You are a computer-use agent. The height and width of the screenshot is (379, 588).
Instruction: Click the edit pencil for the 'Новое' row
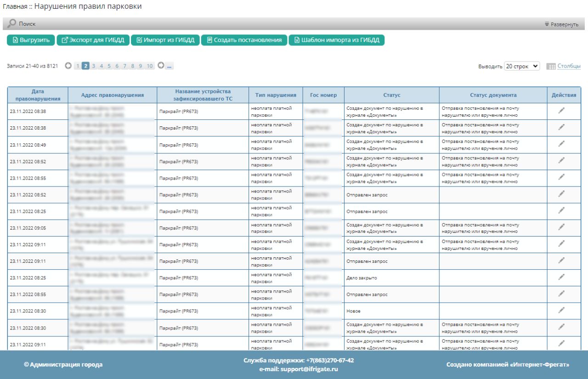[x=561, y=311]
